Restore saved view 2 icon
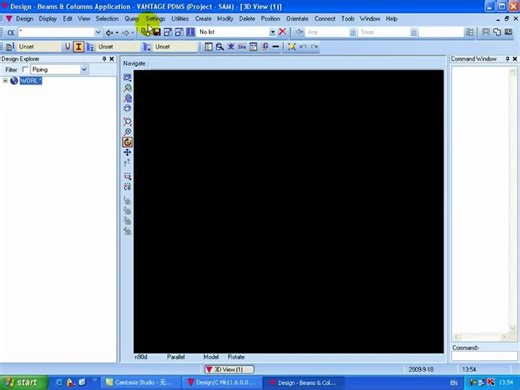Screen dimensions: 520x390 tap(127, 211)
